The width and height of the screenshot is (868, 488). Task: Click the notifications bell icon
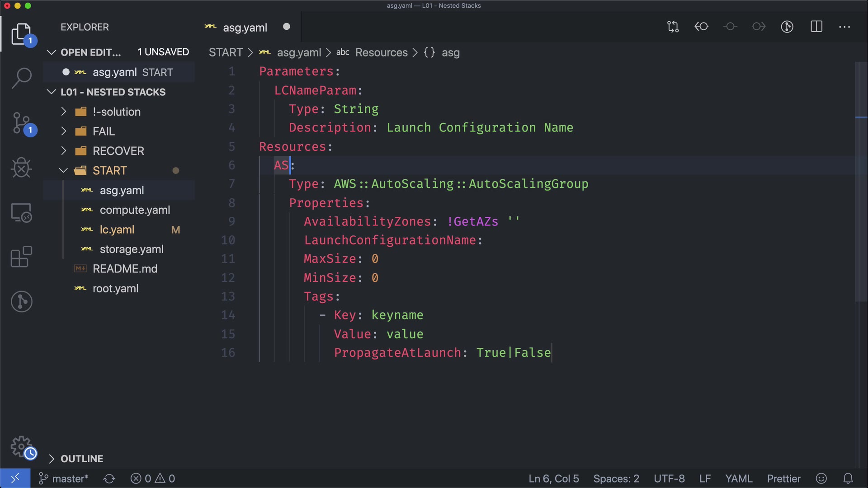click(x=848, y=479)
